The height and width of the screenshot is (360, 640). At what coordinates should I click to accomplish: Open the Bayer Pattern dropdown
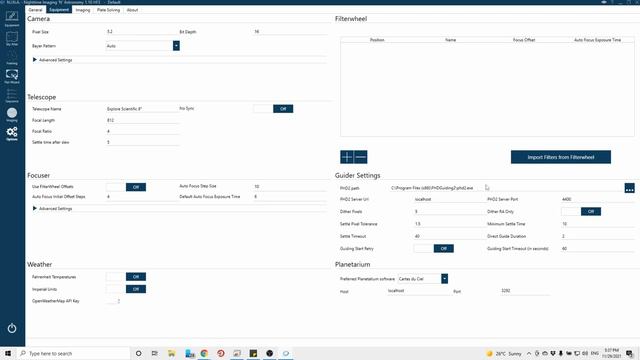(176, 46)
